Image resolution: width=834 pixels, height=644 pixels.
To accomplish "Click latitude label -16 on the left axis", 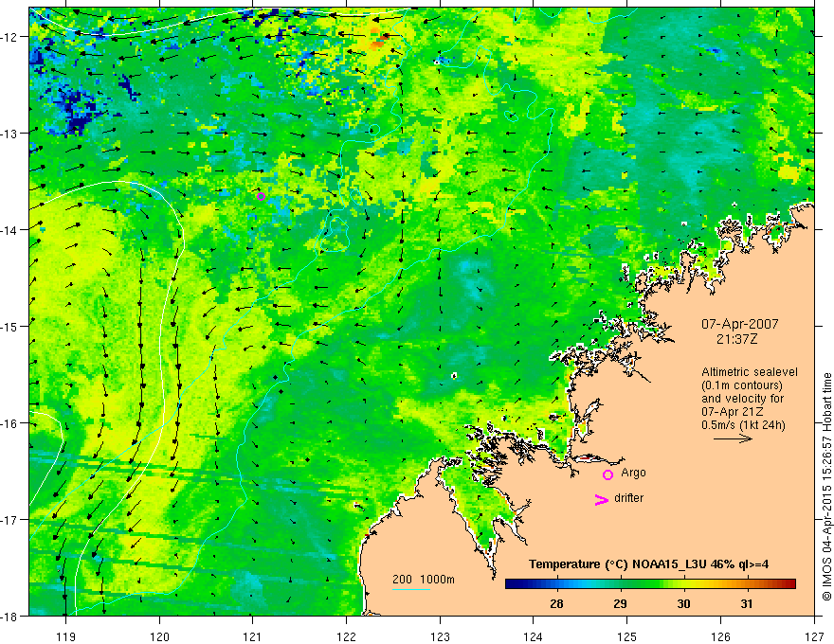I will click(x=10, y=423).
